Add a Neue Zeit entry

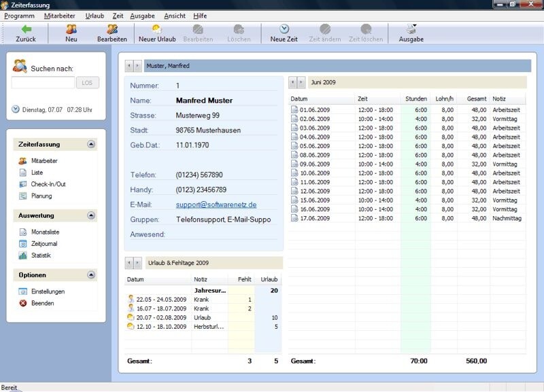[x=284, y=33]
